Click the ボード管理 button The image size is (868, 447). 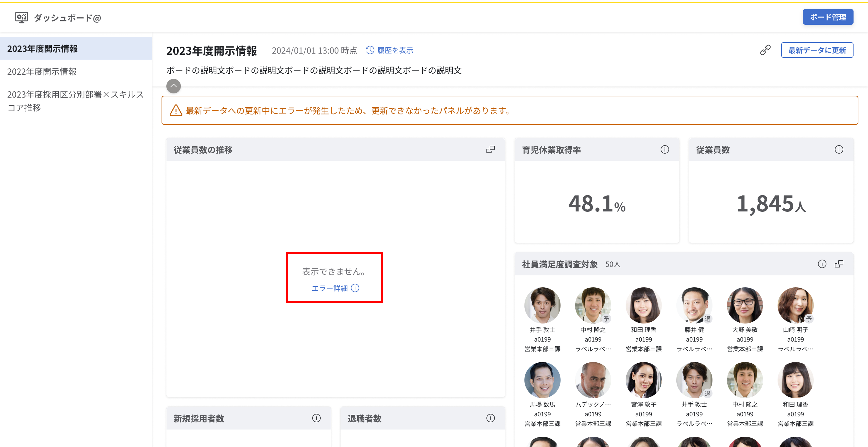tap(828, 17)
